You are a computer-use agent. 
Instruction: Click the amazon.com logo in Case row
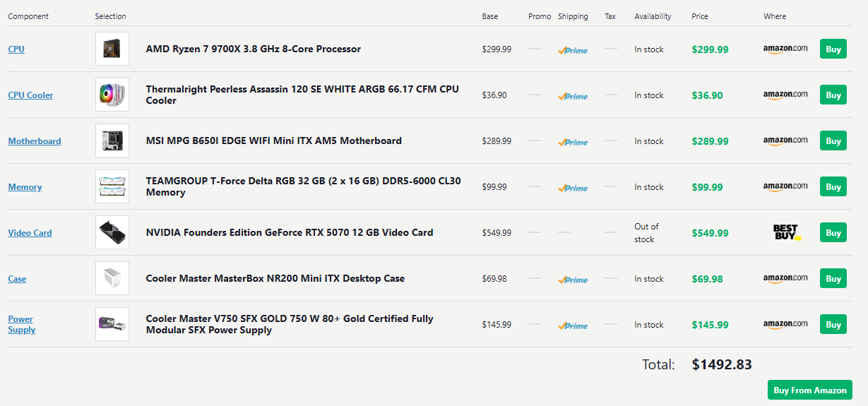point(785,279)
